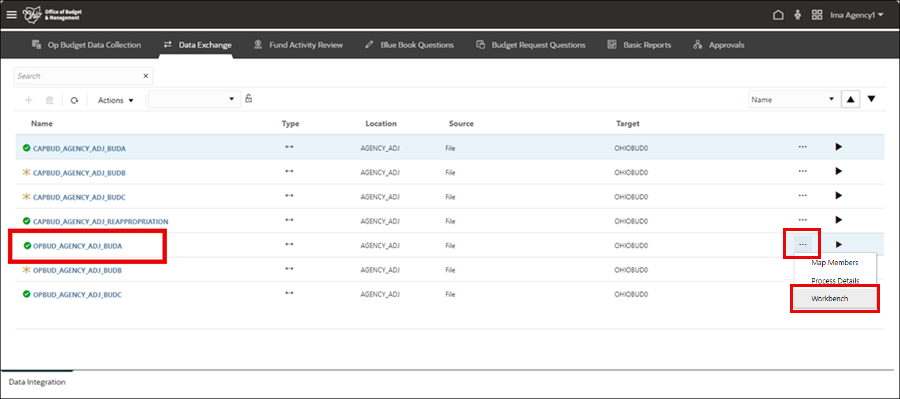
Task: Sort ascending with the up triangle
Action: pos(850,99)
